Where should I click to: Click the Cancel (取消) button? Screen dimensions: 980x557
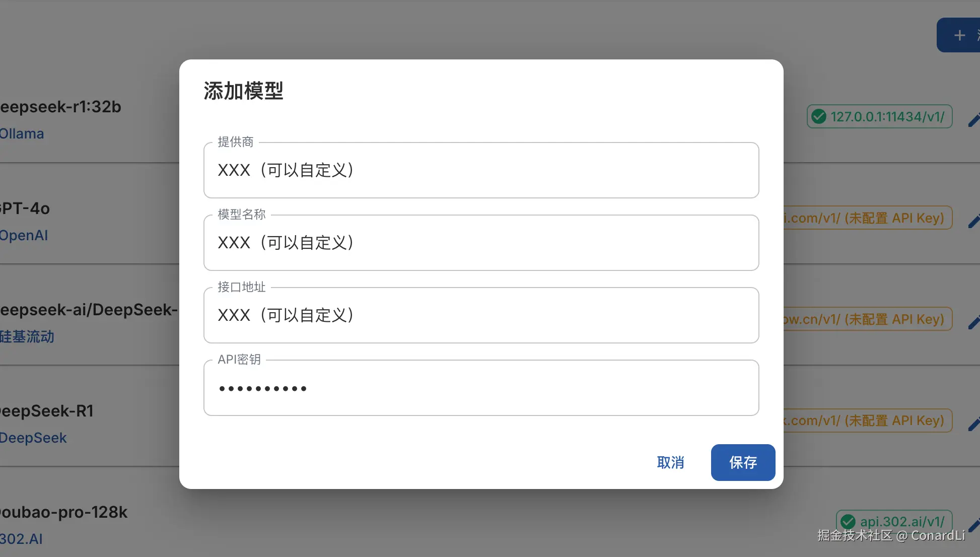point(670,462)
